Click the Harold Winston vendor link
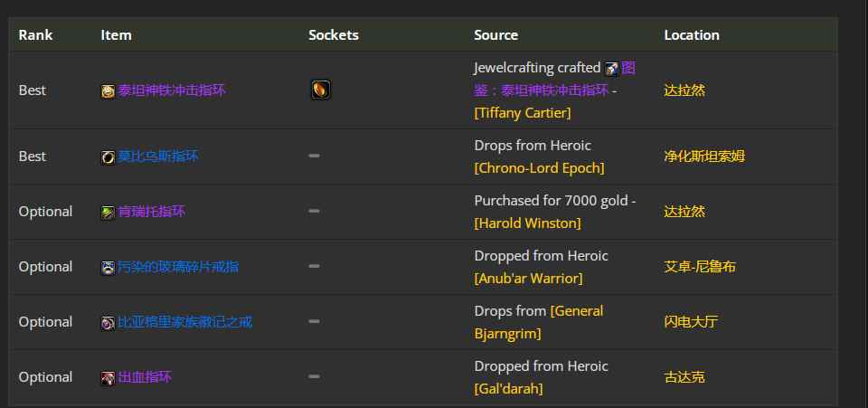The image size is (868, 408). pos(527,223)
